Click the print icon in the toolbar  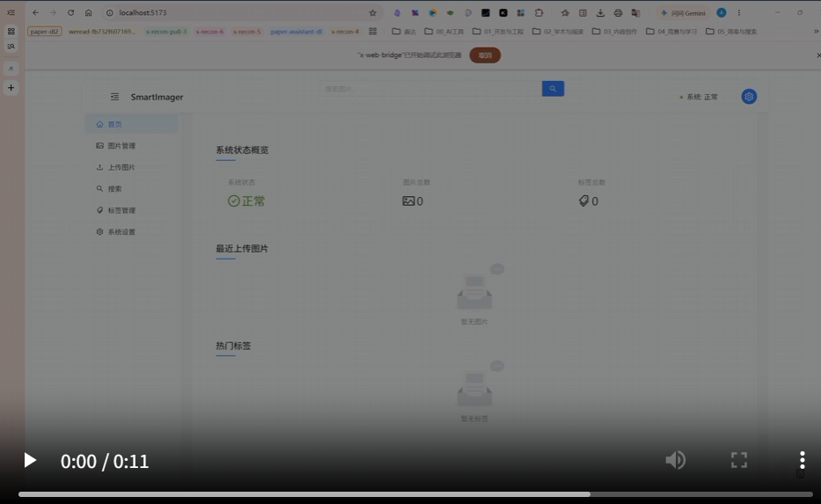coord(618,12)
